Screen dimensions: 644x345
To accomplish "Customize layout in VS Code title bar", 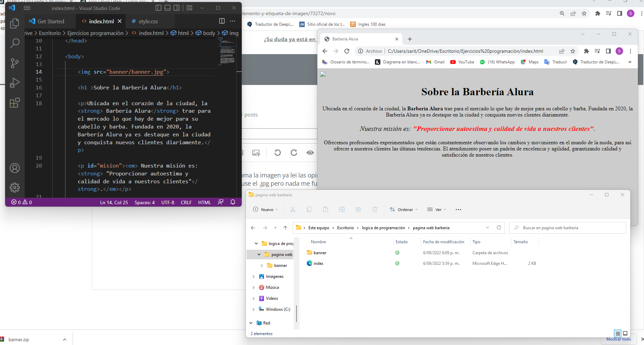I will [x=190, y=8].
